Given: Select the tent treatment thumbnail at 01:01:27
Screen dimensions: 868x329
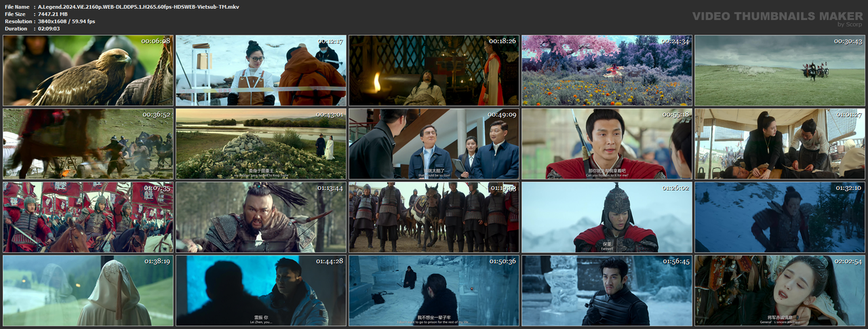Looking at the screenshot, I should (780, 143).
